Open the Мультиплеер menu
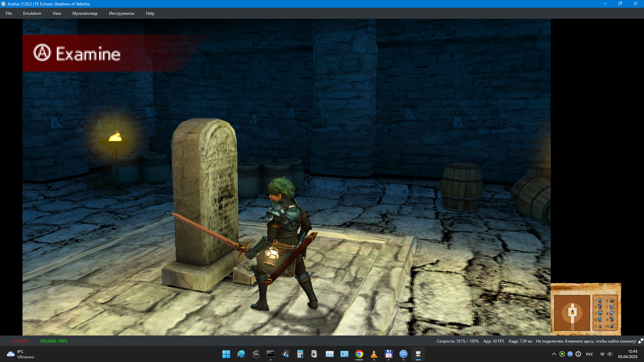 tap(85, 13)
